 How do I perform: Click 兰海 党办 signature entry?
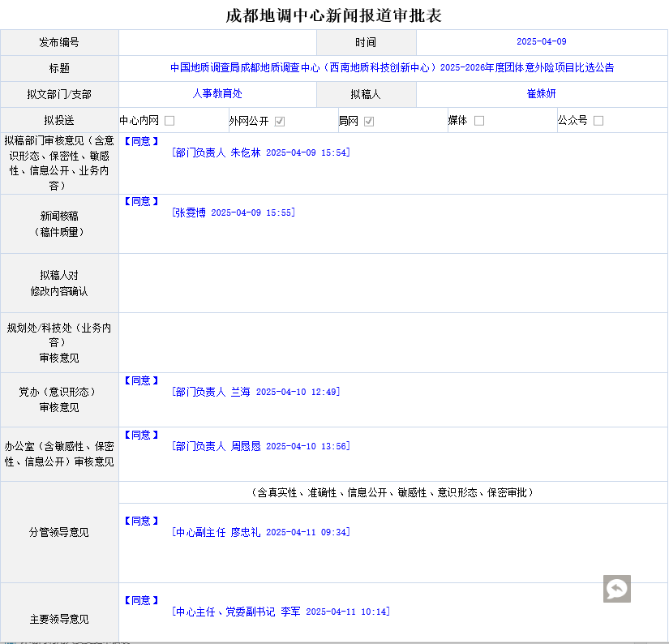255,392
